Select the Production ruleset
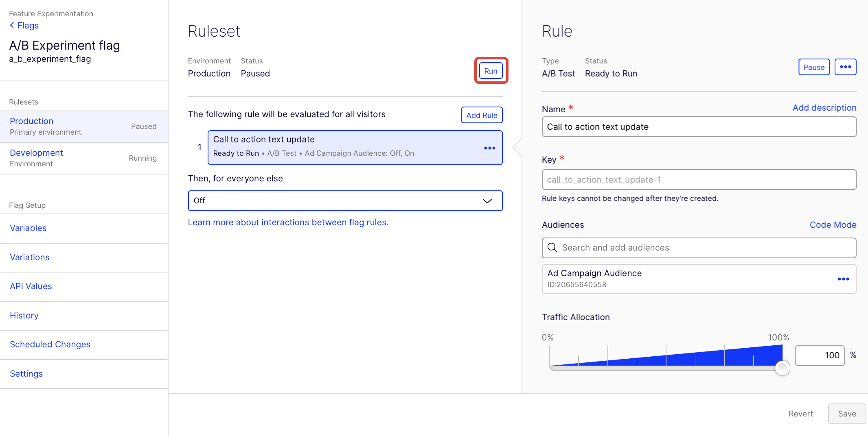The width and height of the screenshot is (868, 436). [32, 121]
